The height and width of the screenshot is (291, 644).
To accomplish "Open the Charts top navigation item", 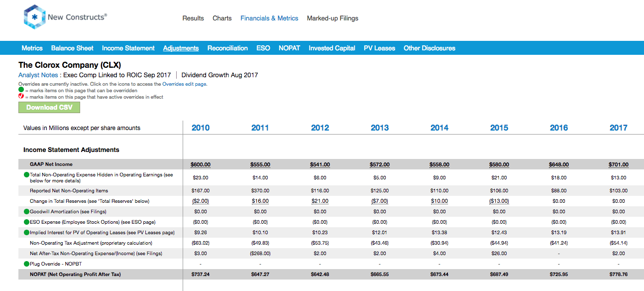I will pyautogui.click(x=222, y=18).
